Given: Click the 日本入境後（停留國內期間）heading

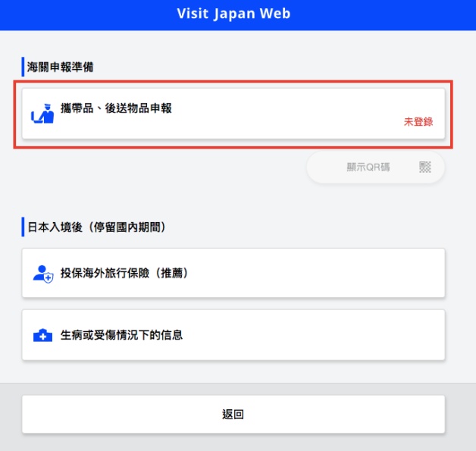Looking at the screenshot, I should 96,227.
